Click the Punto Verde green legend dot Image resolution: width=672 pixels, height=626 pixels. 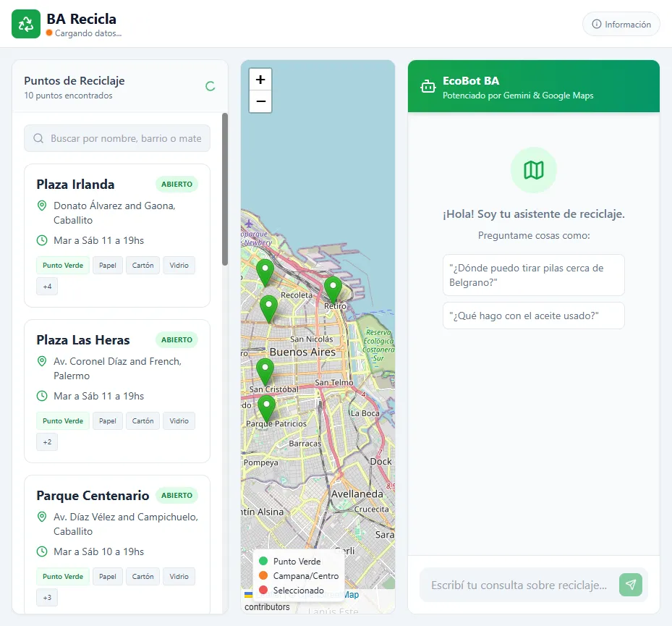263,561
